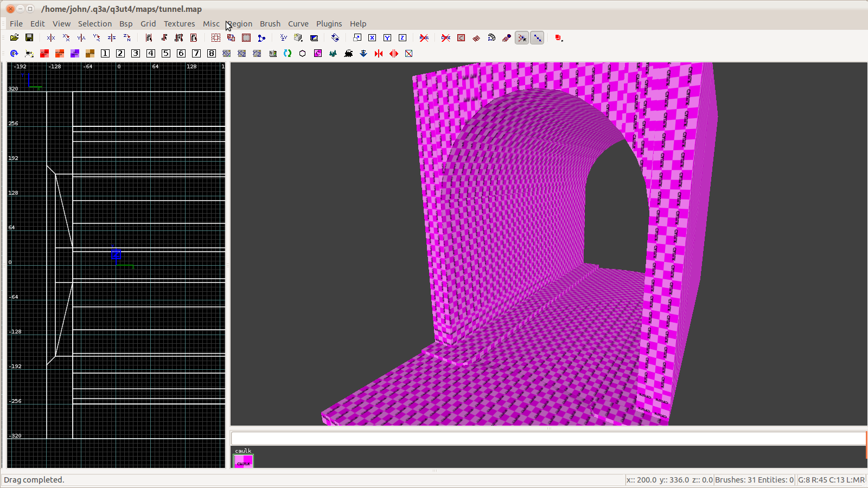This screenshot has height=488, width=868.
Task: Toggle the crossed-out model selection button
Action: tap(424, 38)
